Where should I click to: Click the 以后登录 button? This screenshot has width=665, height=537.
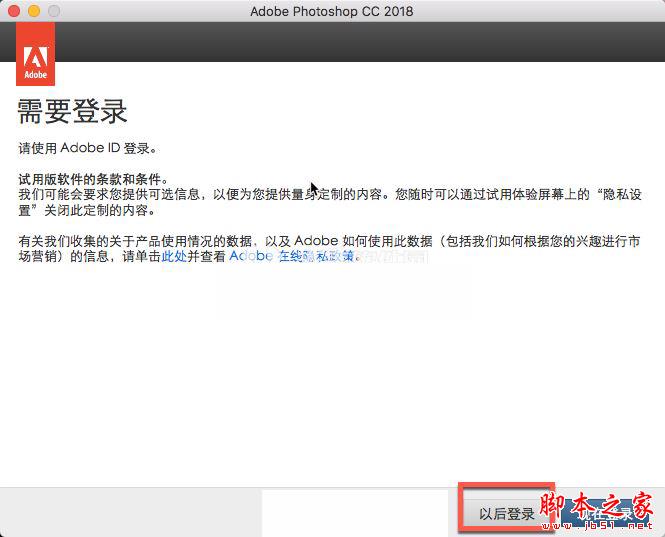tap(507, 513)
